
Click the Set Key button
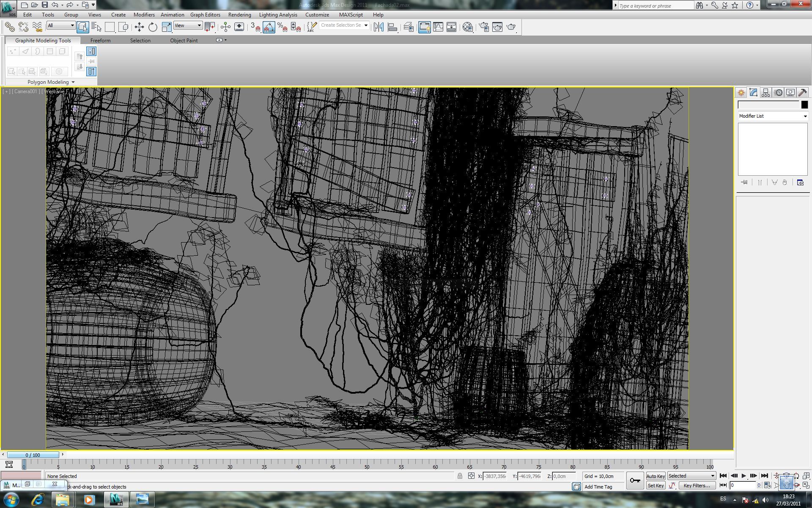pyautogui.click(x=655, y=486)
